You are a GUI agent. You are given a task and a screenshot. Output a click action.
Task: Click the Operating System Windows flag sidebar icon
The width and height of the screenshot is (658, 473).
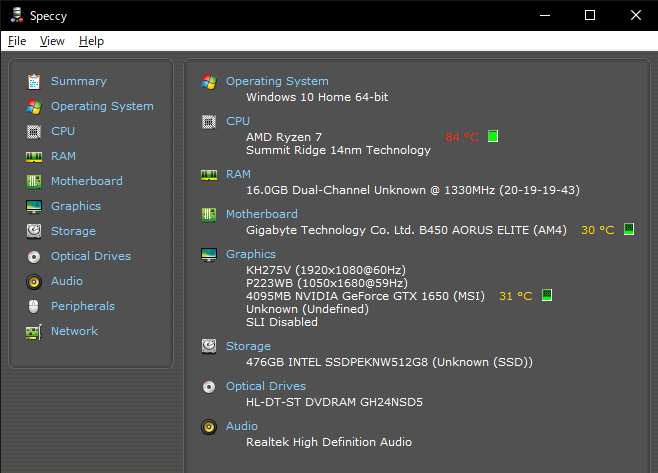pos(34,107)
